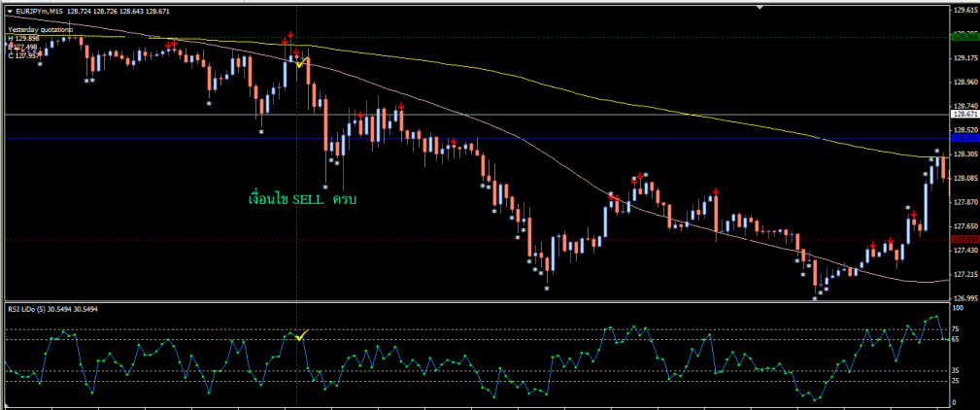Click the 128.960 value on price scale
Viewport: 980px width, 410px height.
coord(964,82)
